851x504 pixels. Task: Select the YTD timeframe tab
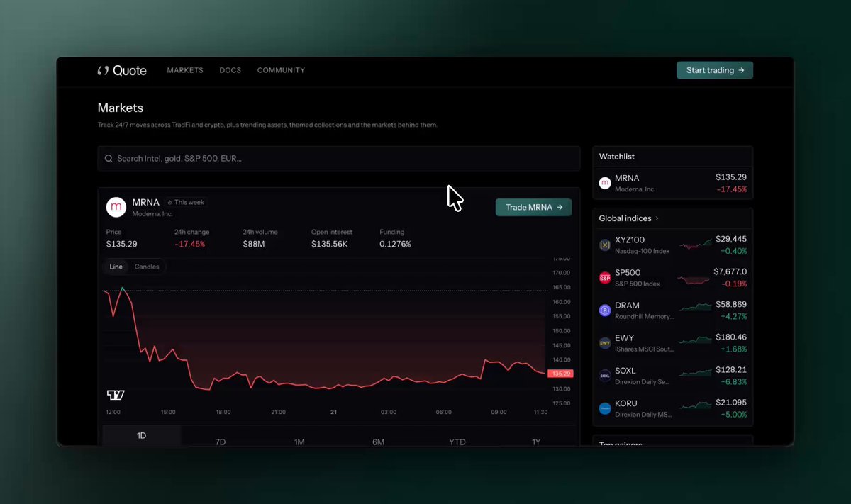click(x=457, y=442)
